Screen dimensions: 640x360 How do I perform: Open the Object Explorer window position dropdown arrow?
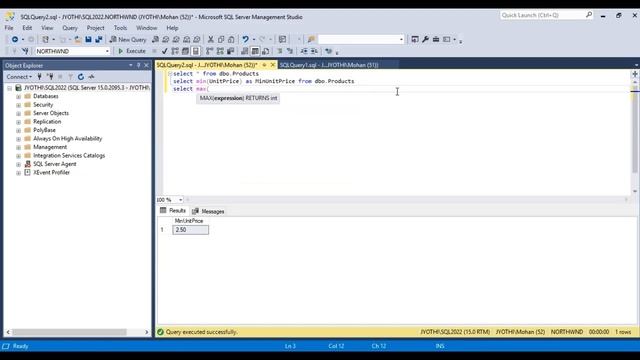point(131,65)
